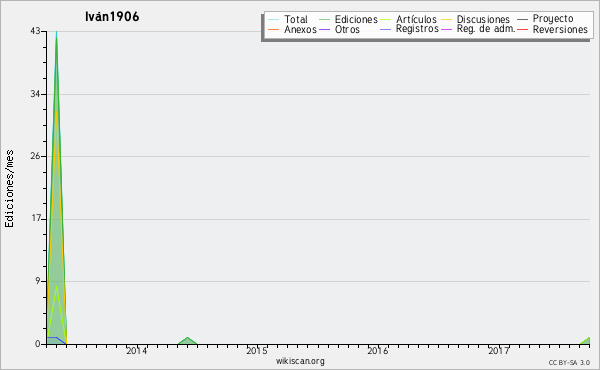
Task: Click the Reversiones legend entry
Action: [x=552, y=29]
